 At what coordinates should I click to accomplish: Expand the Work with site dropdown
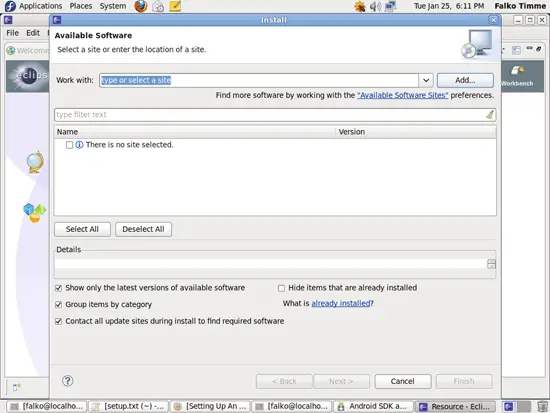click(x=426, y=80)
